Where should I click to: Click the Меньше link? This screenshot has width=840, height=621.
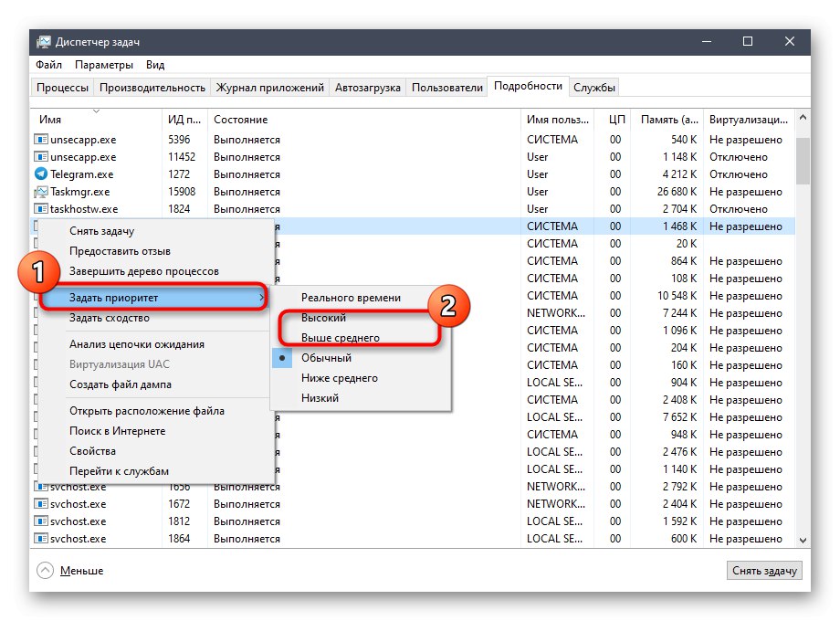81,571
